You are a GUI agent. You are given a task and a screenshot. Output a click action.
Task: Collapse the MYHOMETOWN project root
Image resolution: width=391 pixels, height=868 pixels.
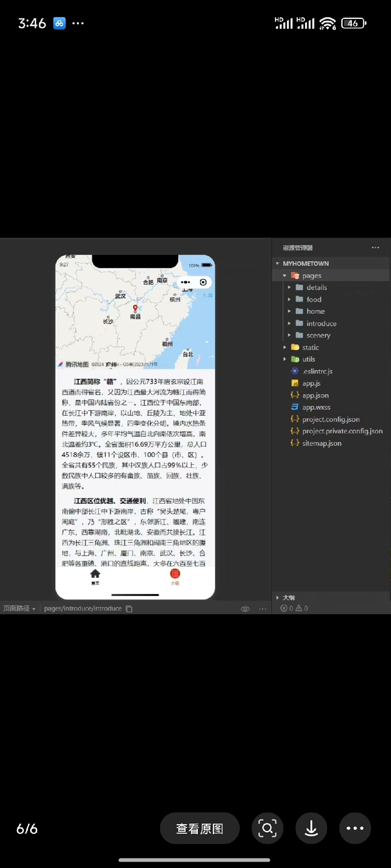click(x=277, y=263)
